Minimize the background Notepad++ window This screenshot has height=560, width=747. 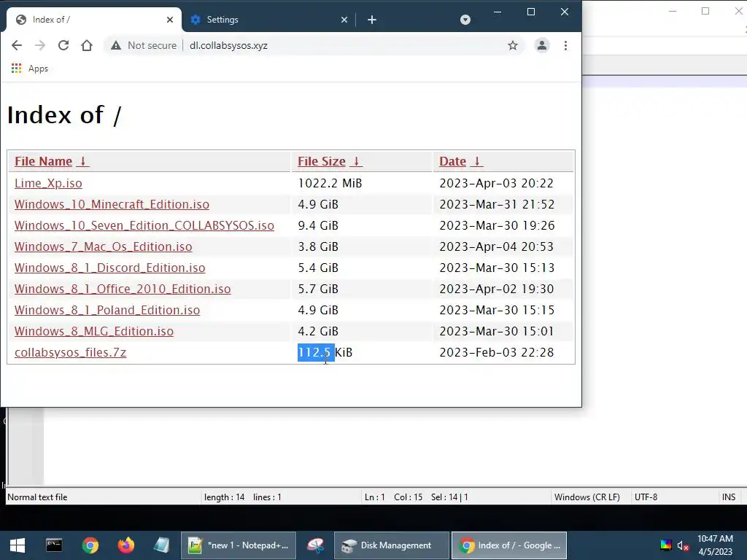tap(673, 11)
